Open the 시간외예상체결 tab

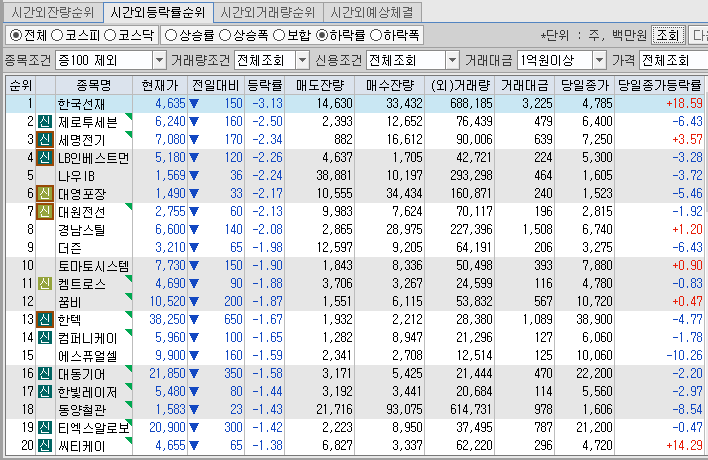click(x=372, y=12)
